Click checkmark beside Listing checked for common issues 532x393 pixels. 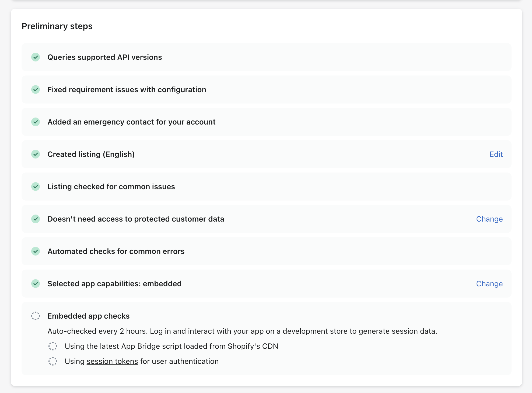(x=36, y=187)
